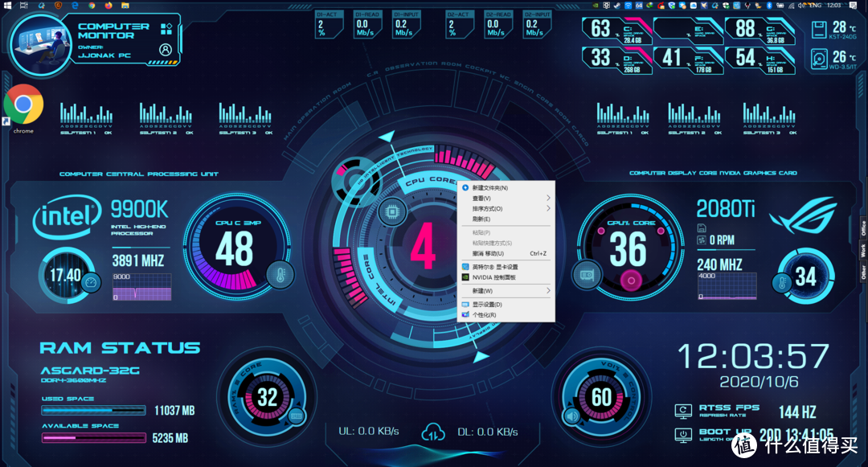868x467 pixels.
Task: Click the ENG language indicator
Action: pos(817,5)
